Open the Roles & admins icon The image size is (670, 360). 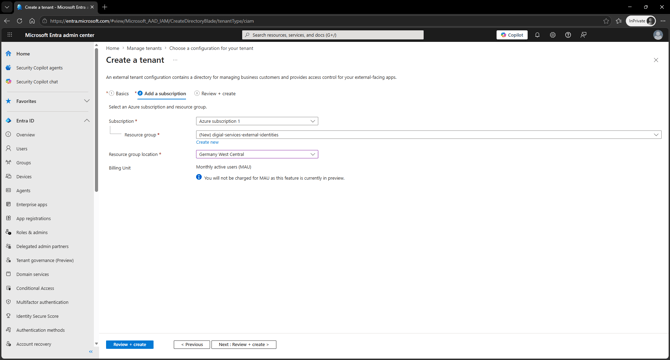pyautogui.click(x=9, y=232)
